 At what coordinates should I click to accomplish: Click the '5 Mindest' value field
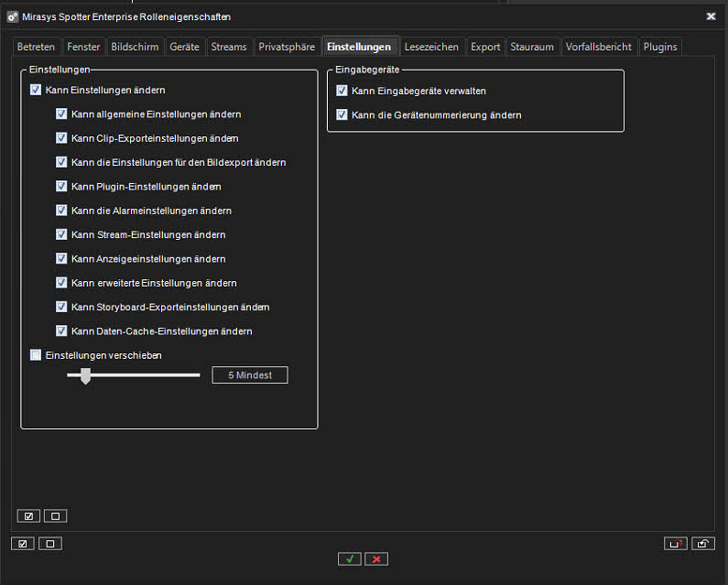point(250,375)
